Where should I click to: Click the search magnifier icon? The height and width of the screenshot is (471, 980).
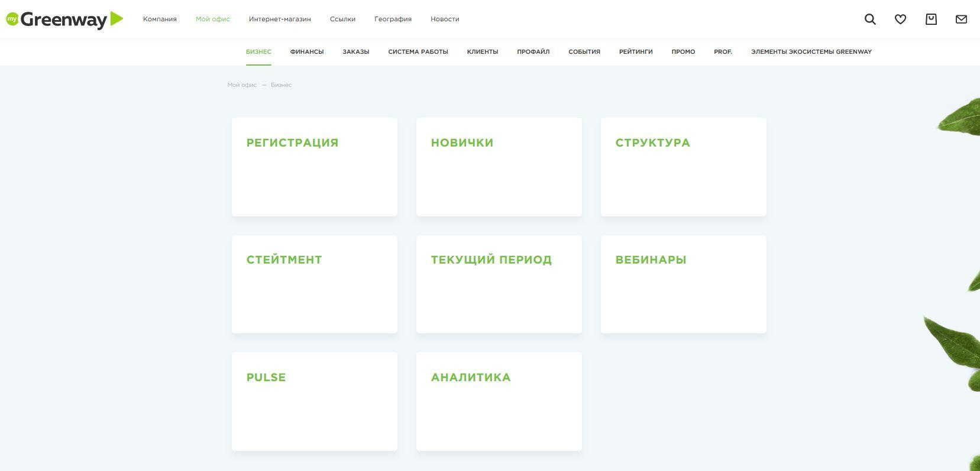[870, 19]
